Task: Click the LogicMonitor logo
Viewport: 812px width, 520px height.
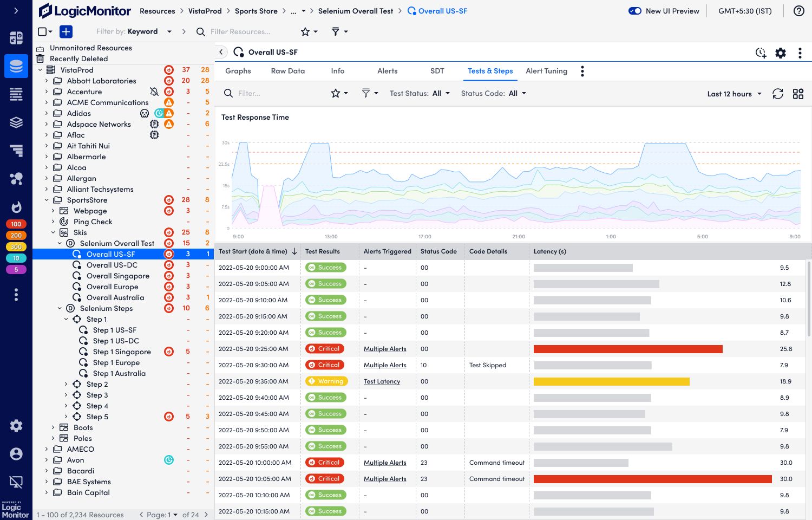Action: 85,11
